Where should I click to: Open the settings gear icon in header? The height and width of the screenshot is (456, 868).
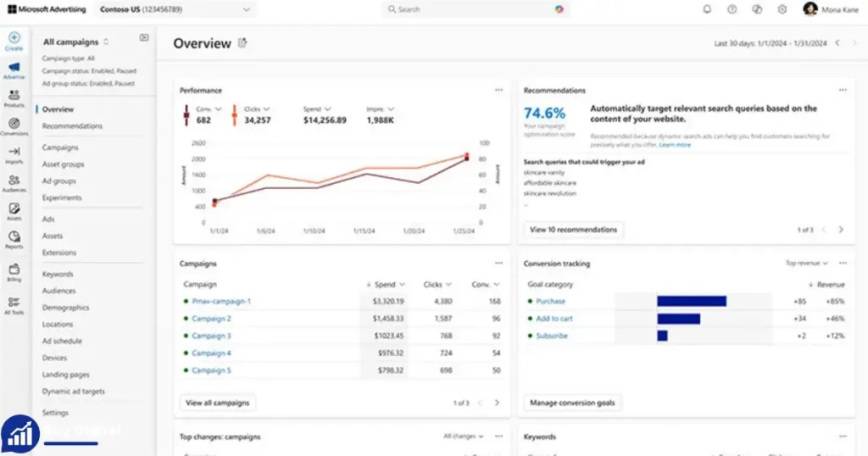point(782,9)
